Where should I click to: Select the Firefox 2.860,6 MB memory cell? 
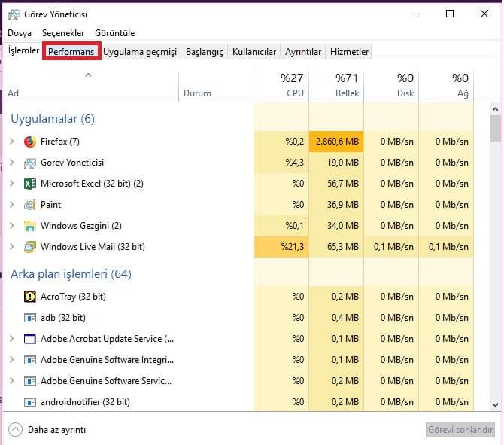coord(336,142)
